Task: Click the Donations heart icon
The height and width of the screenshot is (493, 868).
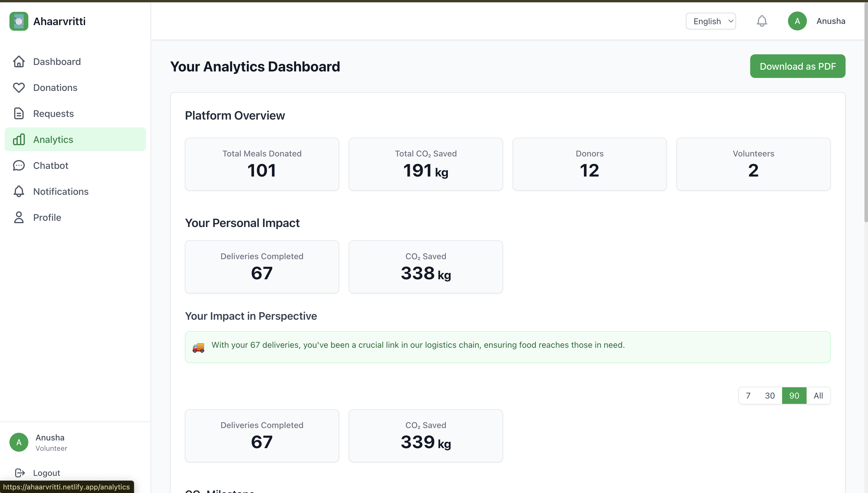Action: click(19, 88)
